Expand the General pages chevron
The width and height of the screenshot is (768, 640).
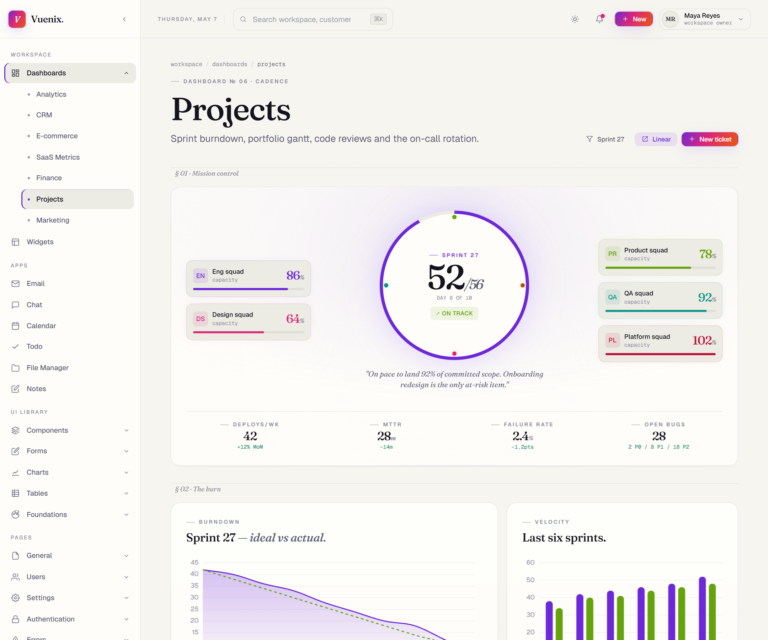tap(126, 556)
